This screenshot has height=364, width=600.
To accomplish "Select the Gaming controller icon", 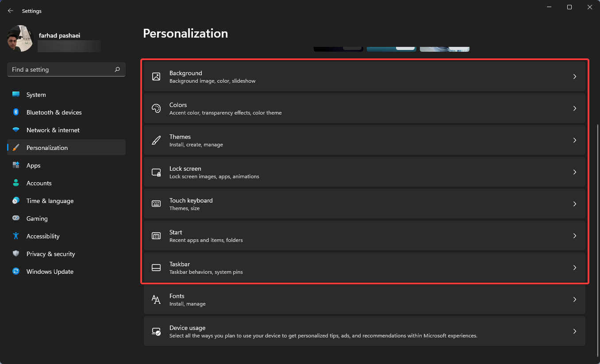I will coord(16,218).
